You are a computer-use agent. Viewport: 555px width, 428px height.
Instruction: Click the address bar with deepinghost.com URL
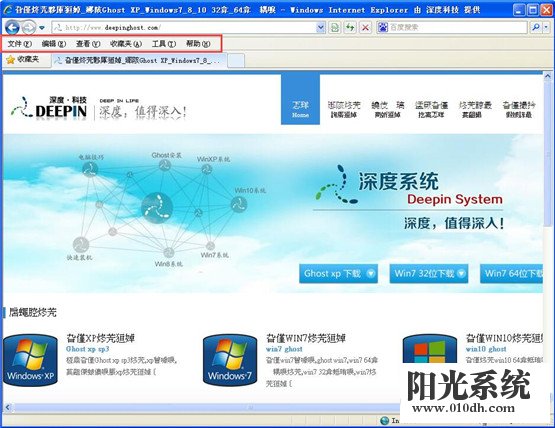tap(184, 27)
